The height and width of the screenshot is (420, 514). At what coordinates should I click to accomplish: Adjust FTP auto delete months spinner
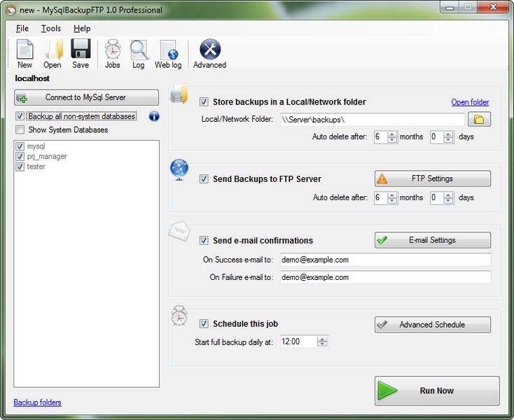[x=392, y=197]
